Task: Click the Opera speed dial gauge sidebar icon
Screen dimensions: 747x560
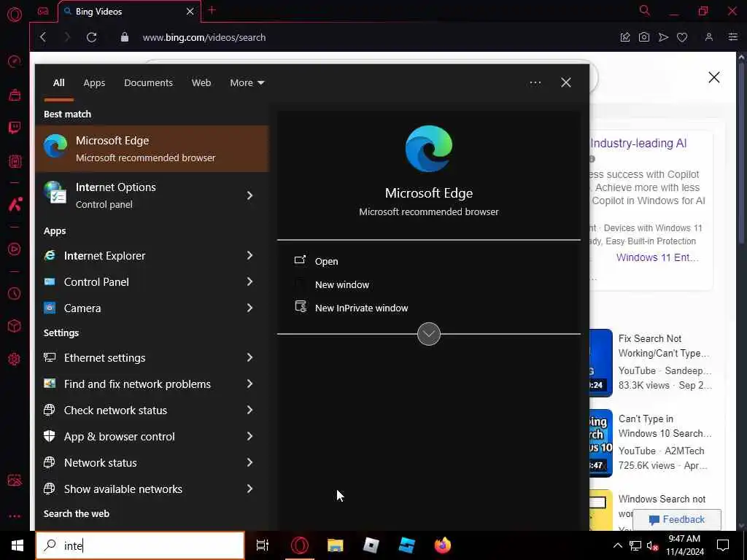Action: pyautogui.click(x=15, y=61)
